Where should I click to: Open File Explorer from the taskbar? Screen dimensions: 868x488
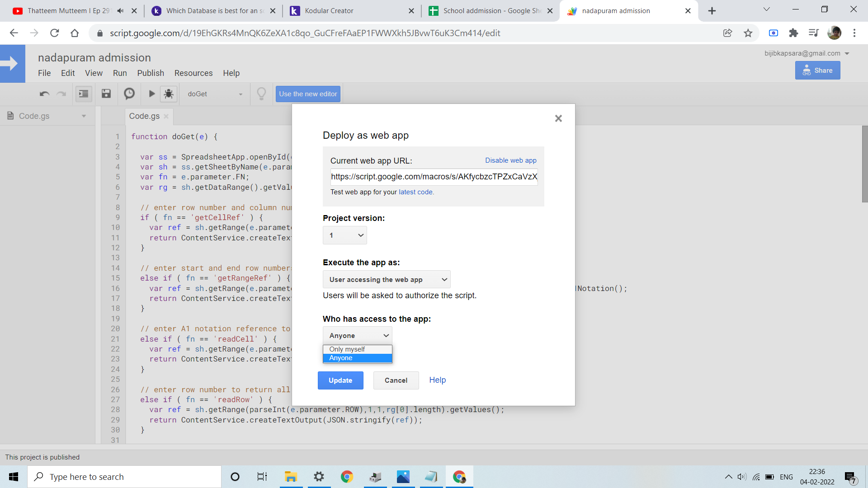(x=290, y=477)
